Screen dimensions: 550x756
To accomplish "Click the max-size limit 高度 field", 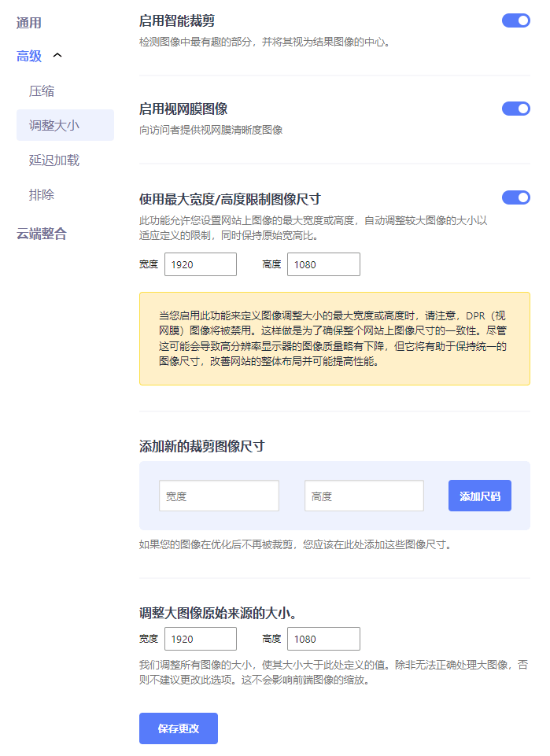I will [x=323, y=264].
